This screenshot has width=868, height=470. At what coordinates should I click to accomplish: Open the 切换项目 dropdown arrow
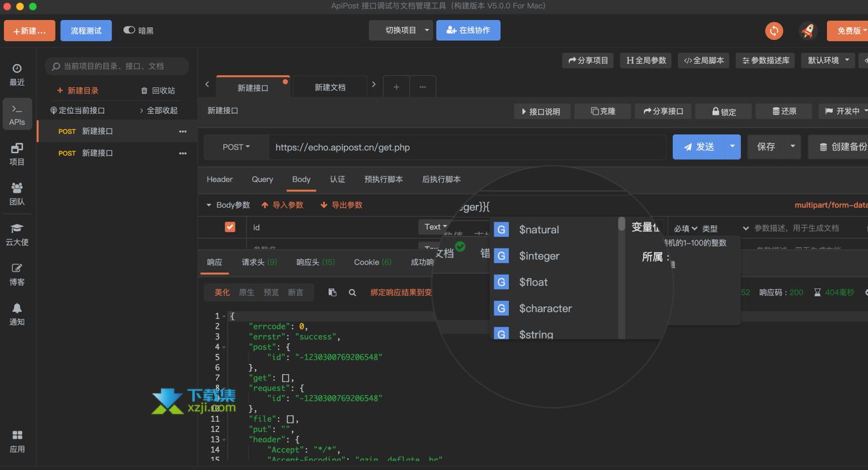427,30
